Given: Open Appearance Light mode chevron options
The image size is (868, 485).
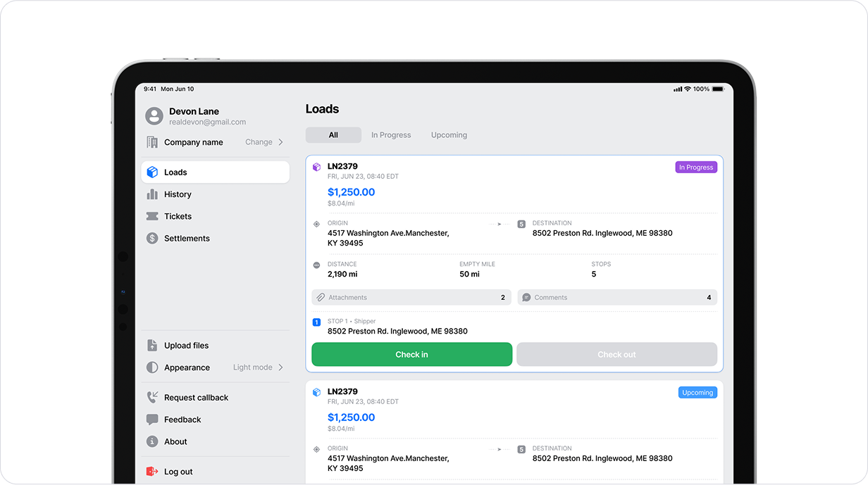Looking at the screenshot, I should coord(280,367).
